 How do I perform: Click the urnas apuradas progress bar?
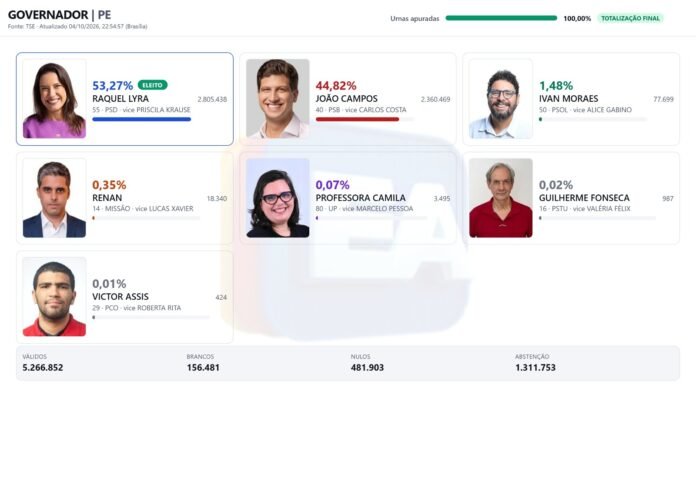click(x=501, y=18)
